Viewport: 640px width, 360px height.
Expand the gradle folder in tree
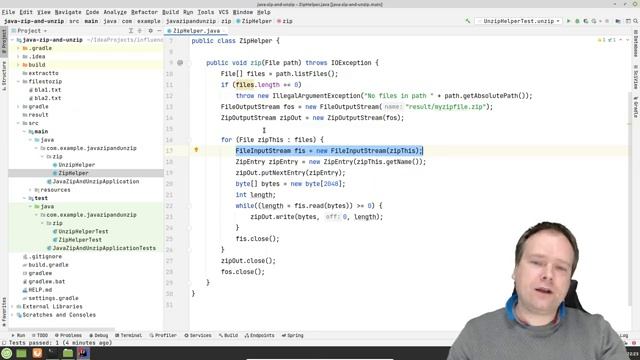tap(18, 107)
